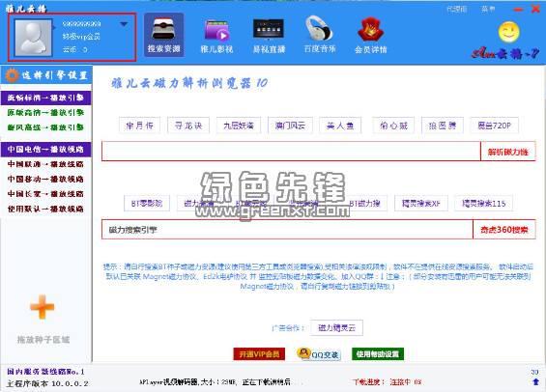The width and height of the screenshot is (546, 392).
Task: Click the 九层妖塔 keyword button
Action: point(239,126)
